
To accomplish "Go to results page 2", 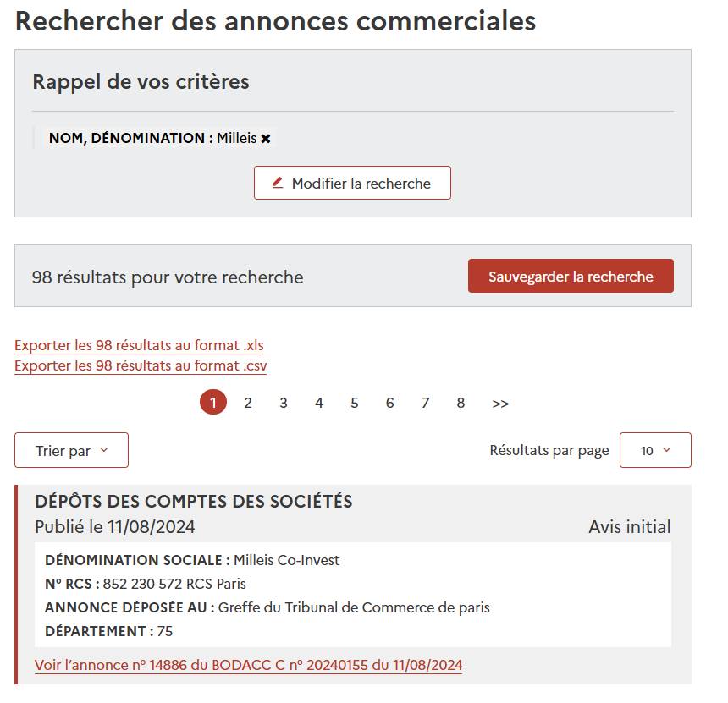I will coord(248,403).
